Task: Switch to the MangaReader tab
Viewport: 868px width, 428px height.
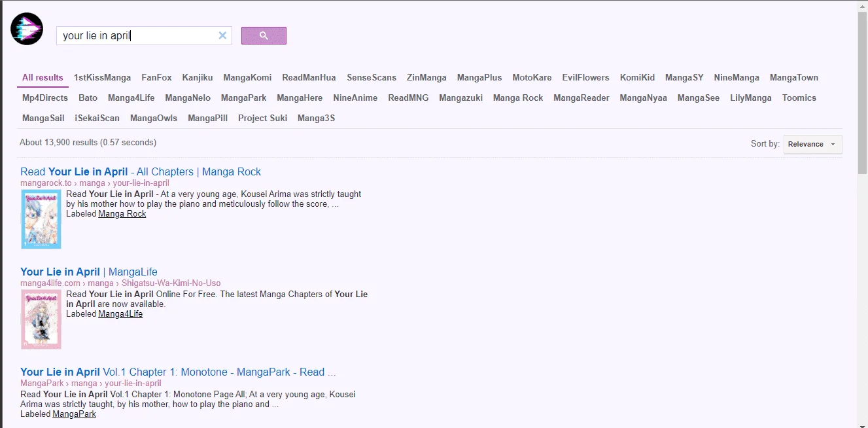Action: click(x=582, y=98)
